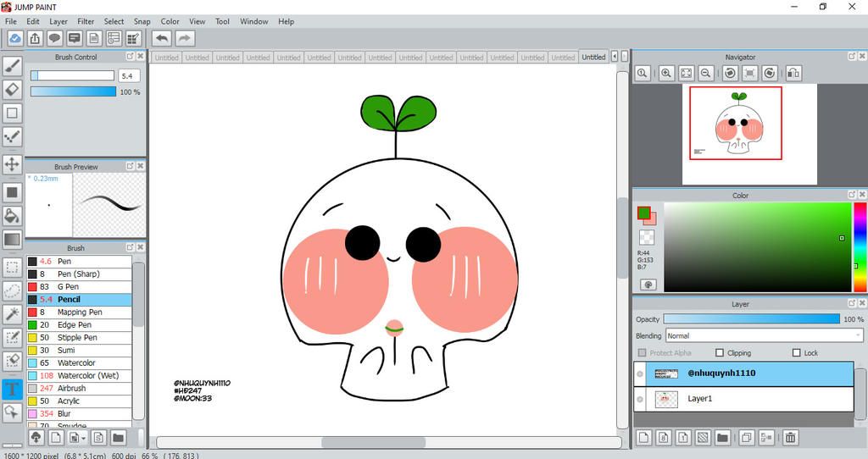Select the Airbrush brush from list
868x459 pixels.
tap(75, 388)
